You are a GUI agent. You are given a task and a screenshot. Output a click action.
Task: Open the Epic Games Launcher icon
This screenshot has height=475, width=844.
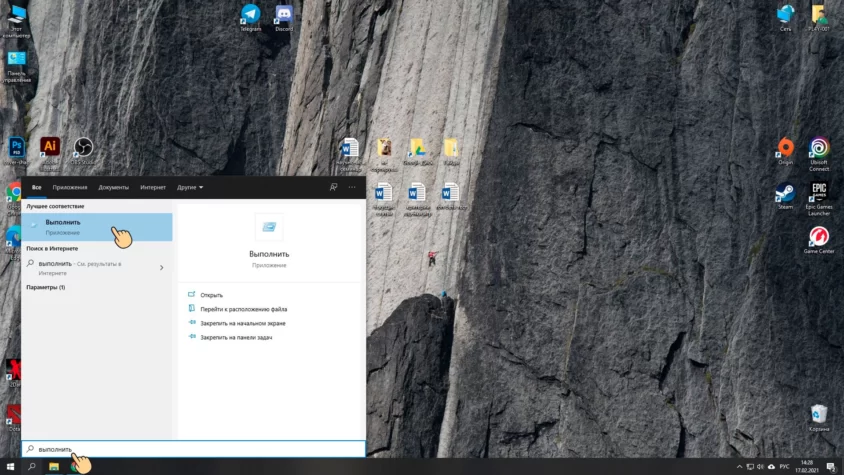point(819,194)
